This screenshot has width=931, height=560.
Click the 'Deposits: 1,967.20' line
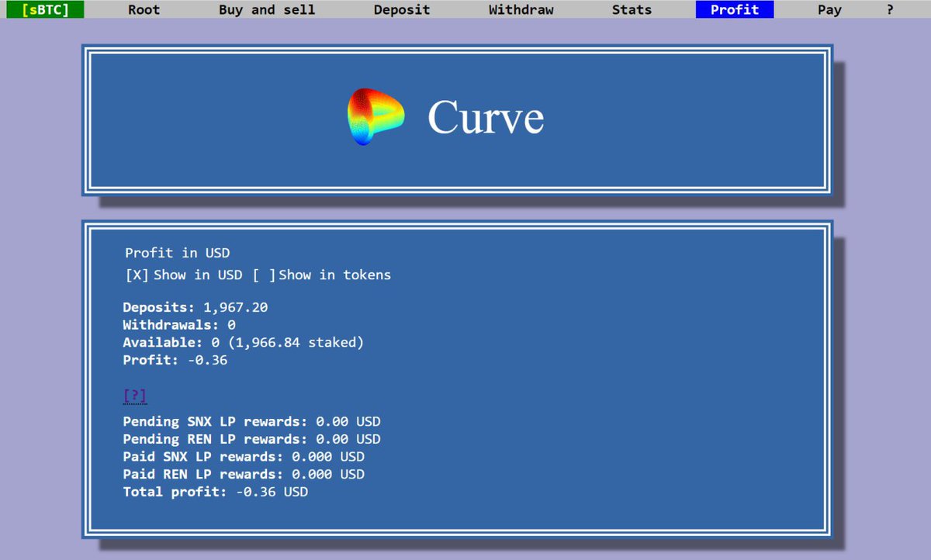click(x=196, y=307)
